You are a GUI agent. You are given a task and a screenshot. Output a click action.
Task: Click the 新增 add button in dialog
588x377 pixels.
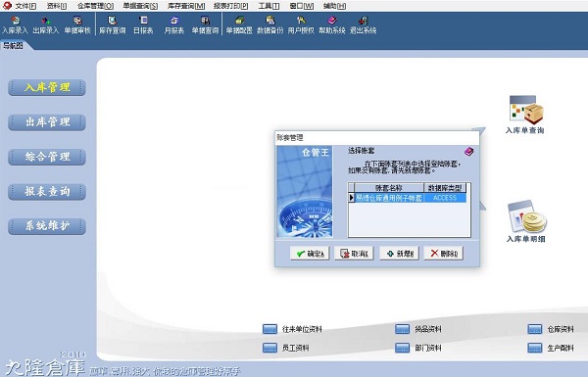(x=400, y=254)
